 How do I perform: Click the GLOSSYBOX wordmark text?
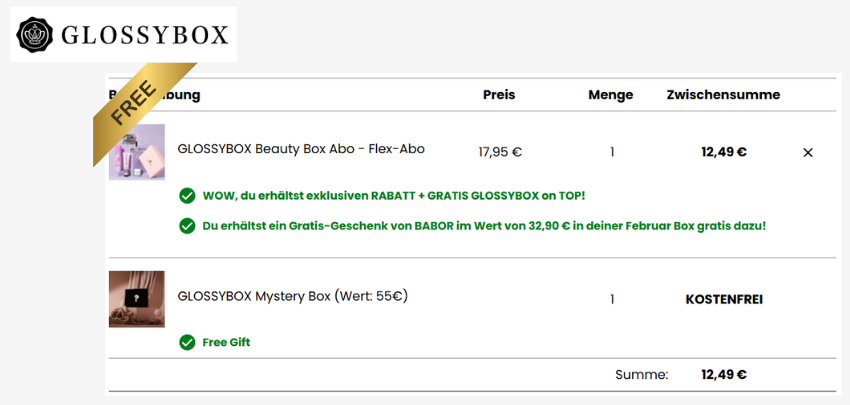click(x=145, y=36)
